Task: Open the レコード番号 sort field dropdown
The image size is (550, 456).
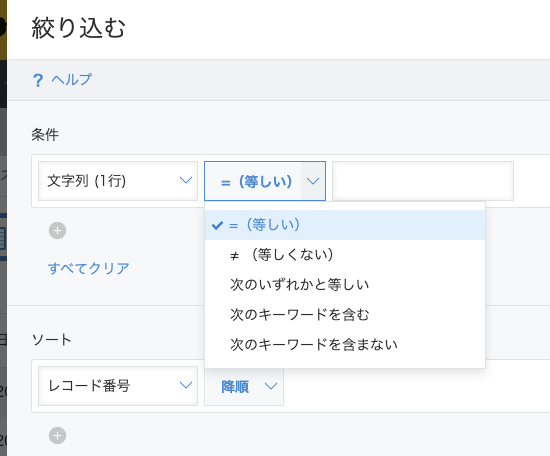Action: (x=118, y=386)
